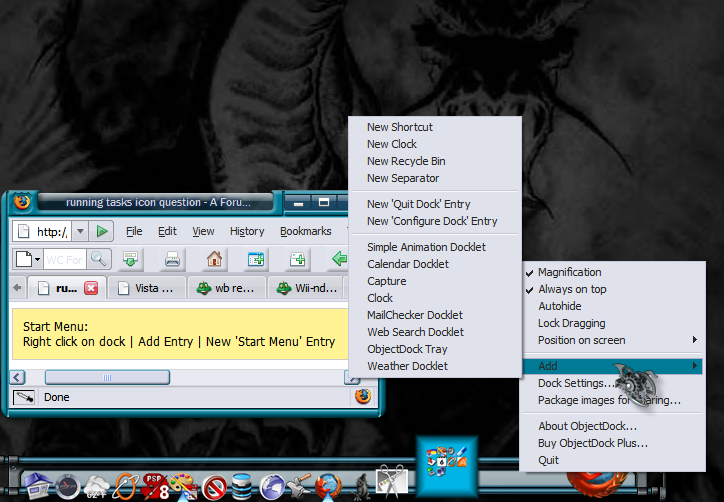The image size is (724, 502).
Task: Open the search engine selector dropdown
Action: coord(30,259)
